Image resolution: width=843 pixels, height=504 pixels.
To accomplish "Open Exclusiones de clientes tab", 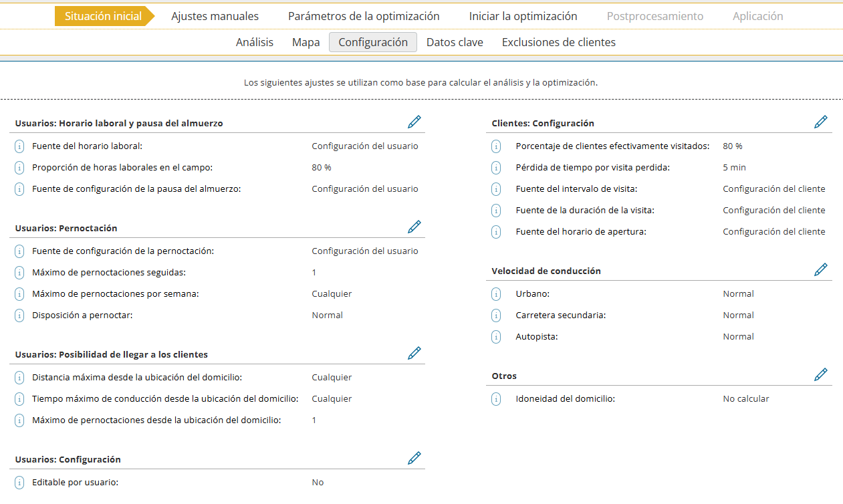I will click(x=558, y=42).
